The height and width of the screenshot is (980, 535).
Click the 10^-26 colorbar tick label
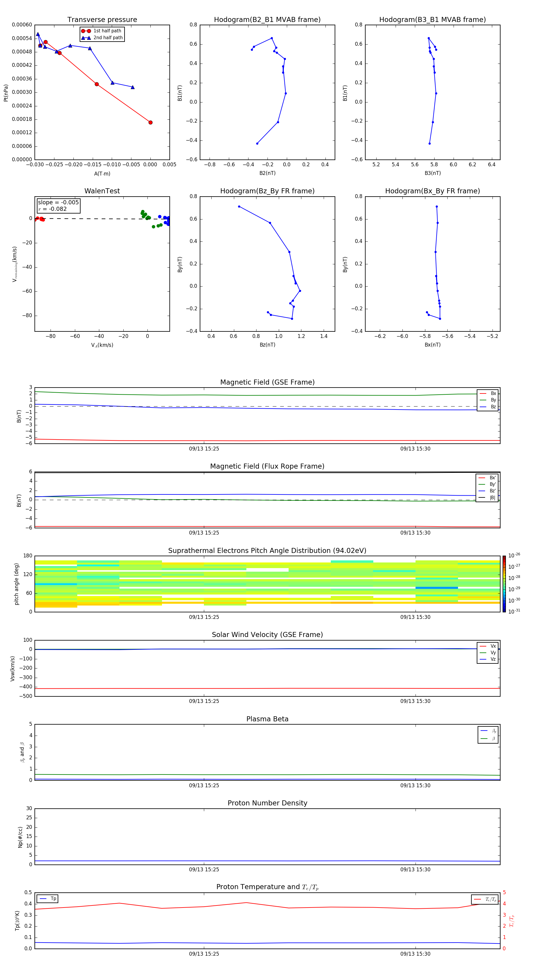(514, 555)
